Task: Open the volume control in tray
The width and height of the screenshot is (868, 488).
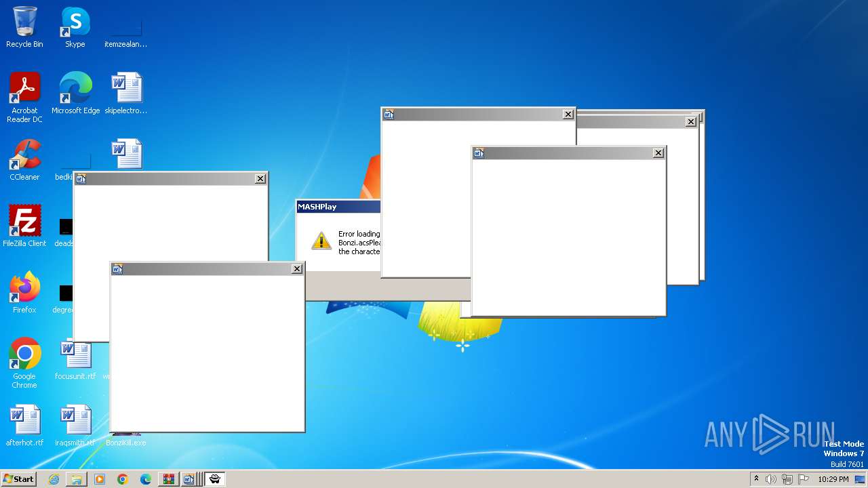Action: 771,479
